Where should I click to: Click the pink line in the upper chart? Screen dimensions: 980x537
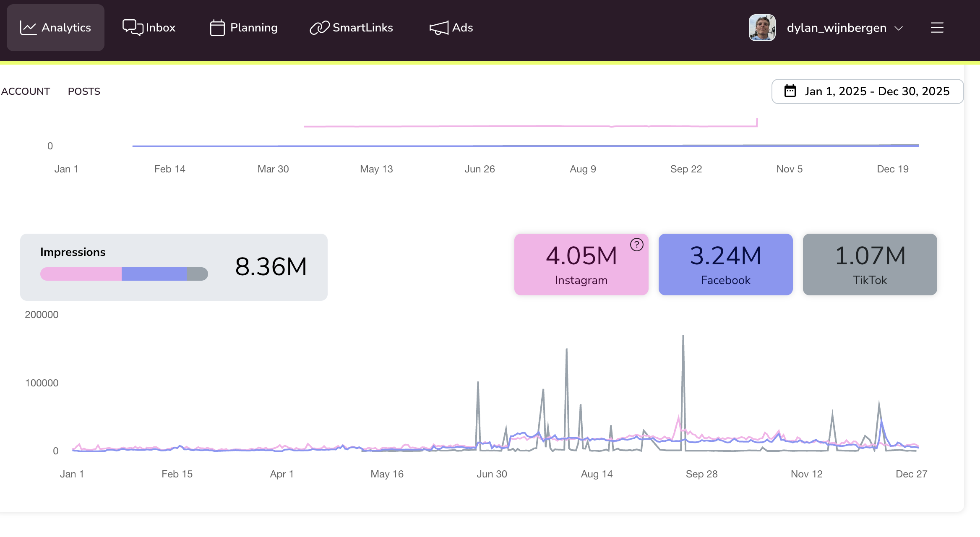point(530,126)
